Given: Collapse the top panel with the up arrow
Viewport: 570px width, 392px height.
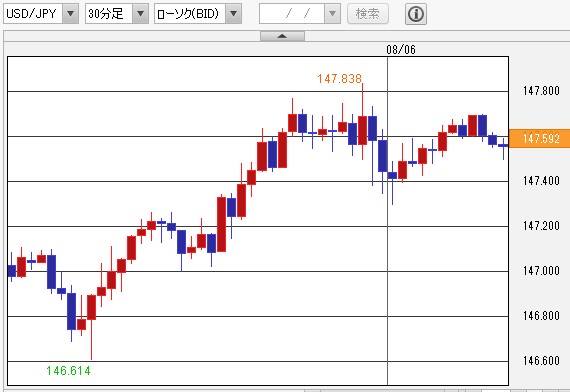Looking at the screenshot, I should click(x=282, y=36).
